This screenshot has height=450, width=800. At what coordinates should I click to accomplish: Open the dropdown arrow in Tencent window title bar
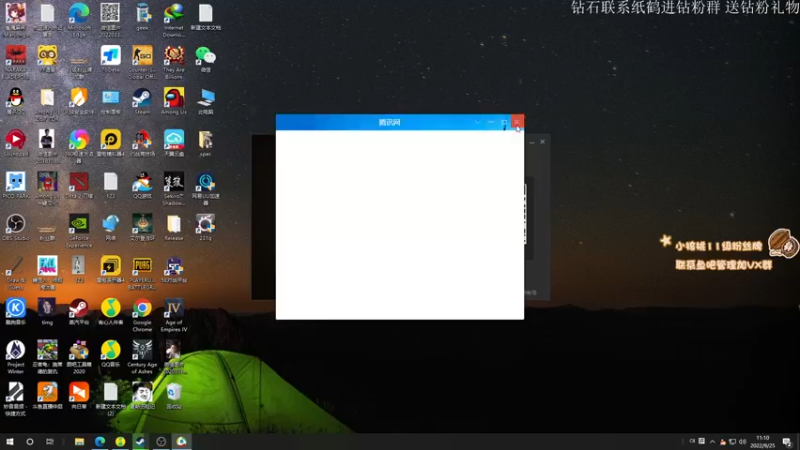coord(478,122)
